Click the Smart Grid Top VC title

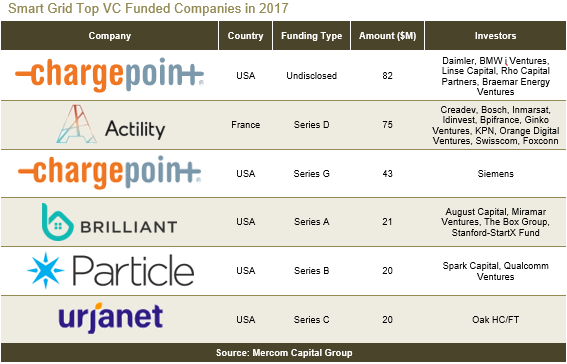(x=148, y=8)
